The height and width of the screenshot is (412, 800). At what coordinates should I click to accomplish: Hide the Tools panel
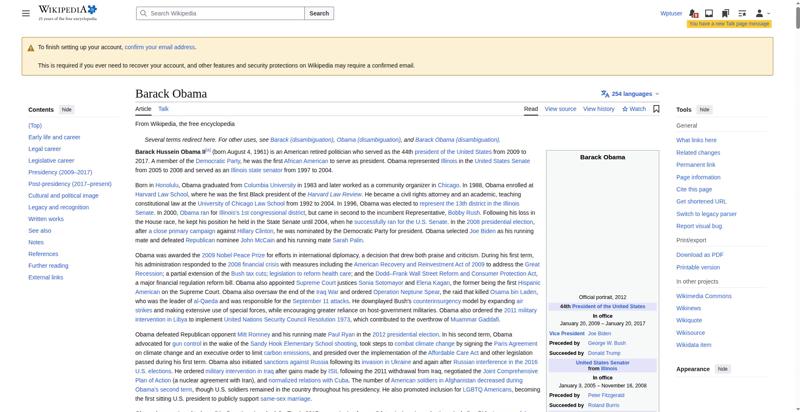[x=704, y=110]
